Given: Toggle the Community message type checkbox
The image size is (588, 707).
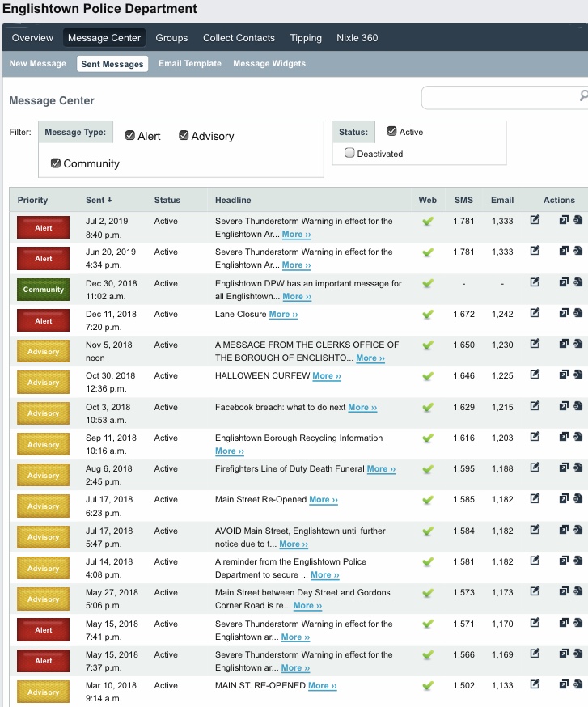Looking at the screenshot, I should tap(56, 163).
